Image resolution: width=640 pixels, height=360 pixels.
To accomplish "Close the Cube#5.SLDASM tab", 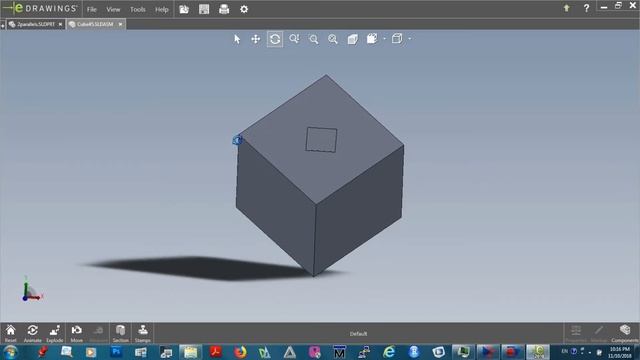I will pyautogui.click(x=120, y=24).
